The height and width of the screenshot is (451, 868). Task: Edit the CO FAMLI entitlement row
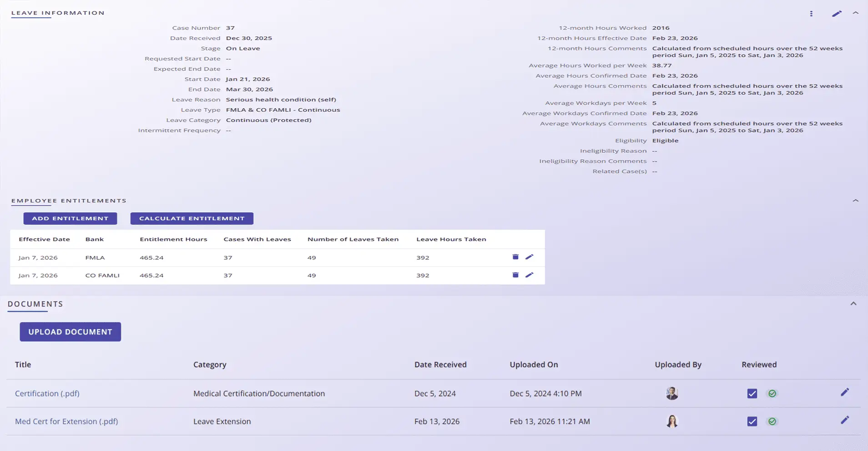coord(529,275)
